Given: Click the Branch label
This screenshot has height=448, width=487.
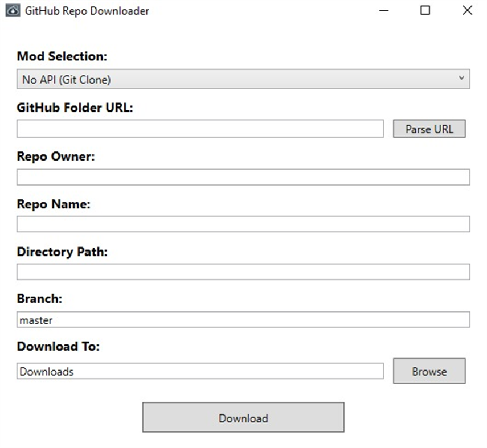Looking at the screenshot, I should [x=39, y=299].
